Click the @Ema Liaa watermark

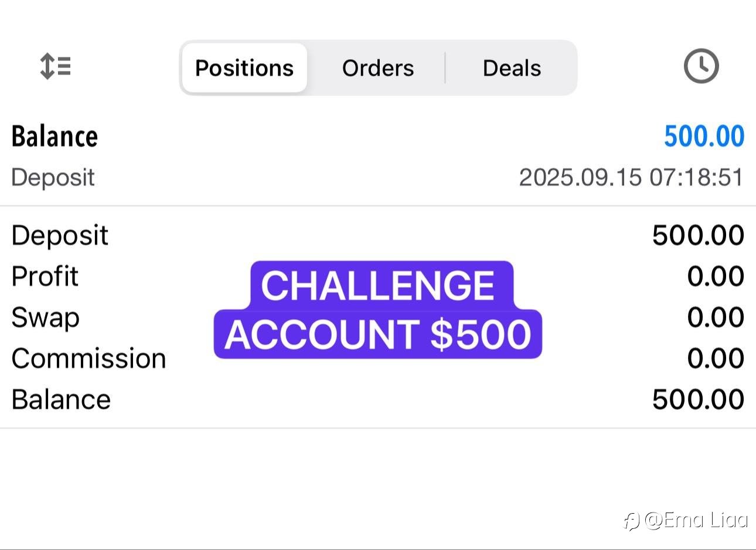[686, 520]
